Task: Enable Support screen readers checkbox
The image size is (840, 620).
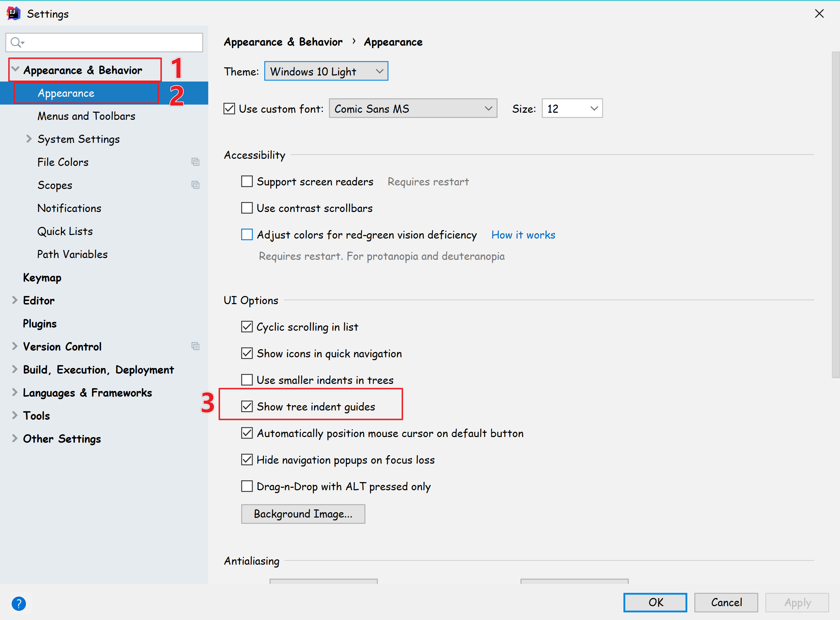Action: point(247,181)
